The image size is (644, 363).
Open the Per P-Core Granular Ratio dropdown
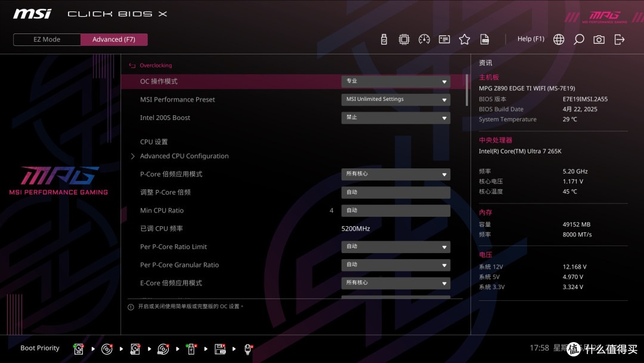tap(395, 264)
